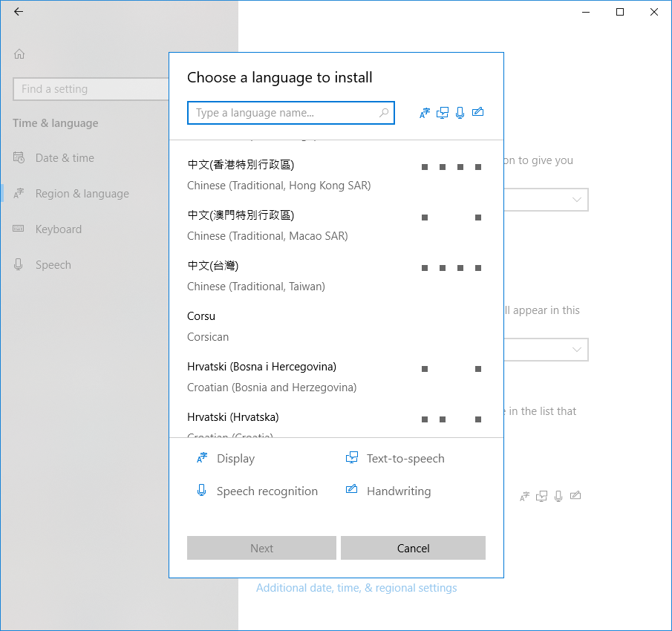Select Croatian (Bosnia and Herzegovina)
Image resolution: width=672 pixels, height=631 pixels.
[336, 377]
